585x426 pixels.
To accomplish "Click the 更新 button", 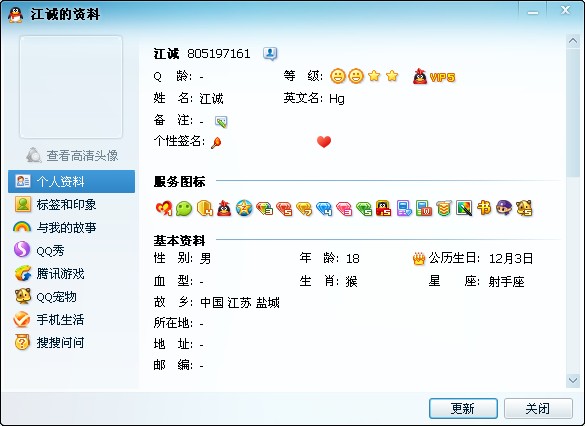I will tap(463, 408).
